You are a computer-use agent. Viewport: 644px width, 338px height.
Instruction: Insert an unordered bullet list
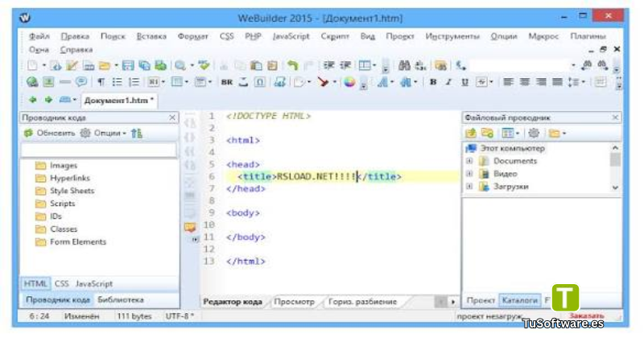pyautogui.click(x=117, y=82)
